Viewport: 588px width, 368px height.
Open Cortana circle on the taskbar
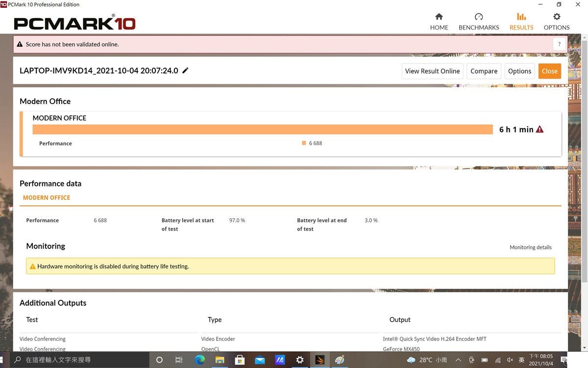point(159,360)
